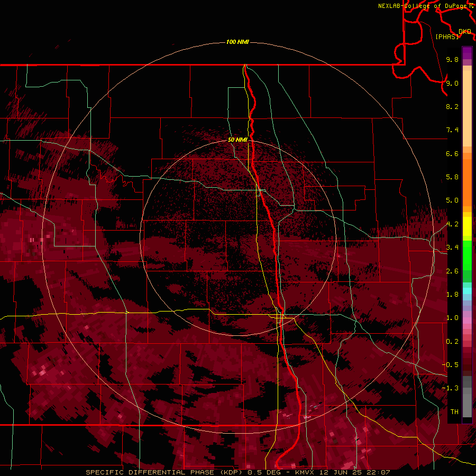Click the TH threshold label on the scale
Viewport: 476px width, 476px height.
[454, 412]
